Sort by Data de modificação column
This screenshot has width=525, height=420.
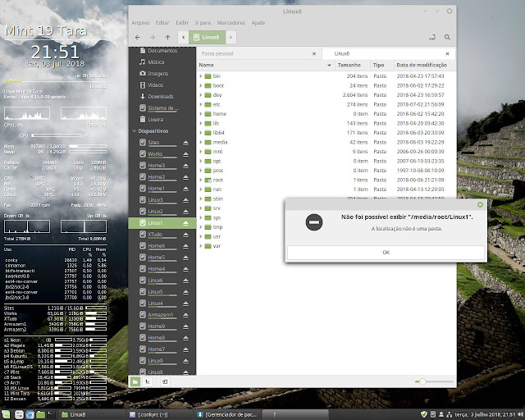pos(424,65)
